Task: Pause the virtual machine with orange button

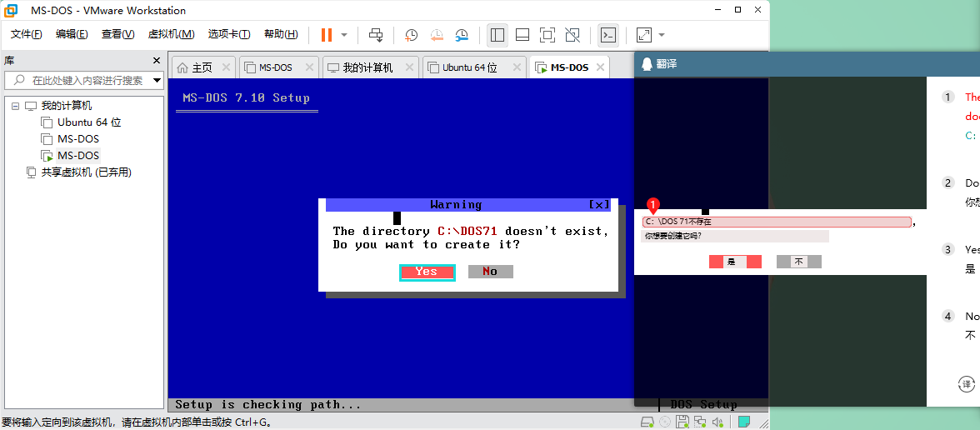Action: click(x=327, y=35)
